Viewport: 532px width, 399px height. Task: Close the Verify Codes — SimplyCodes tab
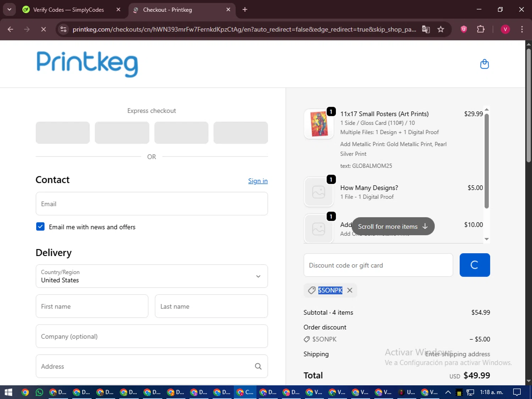coord(118,10)
